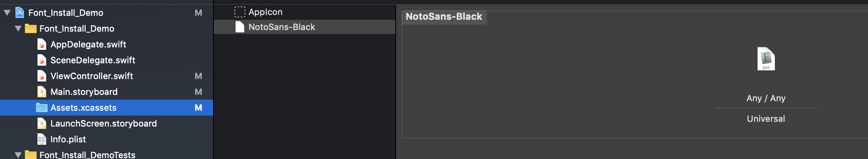Screen dimensions: 868x159
Task: Click the Universal device label
Action: [766, 119]
